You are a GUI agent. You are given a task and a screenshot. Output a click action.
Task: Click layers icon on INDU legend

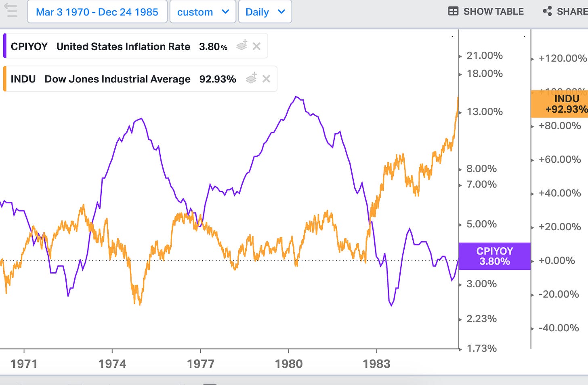pos(251,78)
